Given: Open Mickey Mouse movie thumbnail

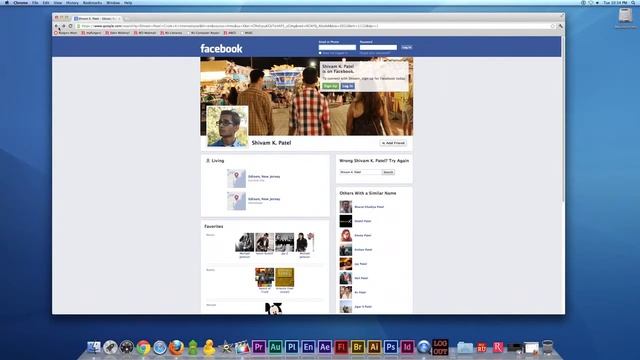Looking at the screenshot, I should click(x=273, y=308).
